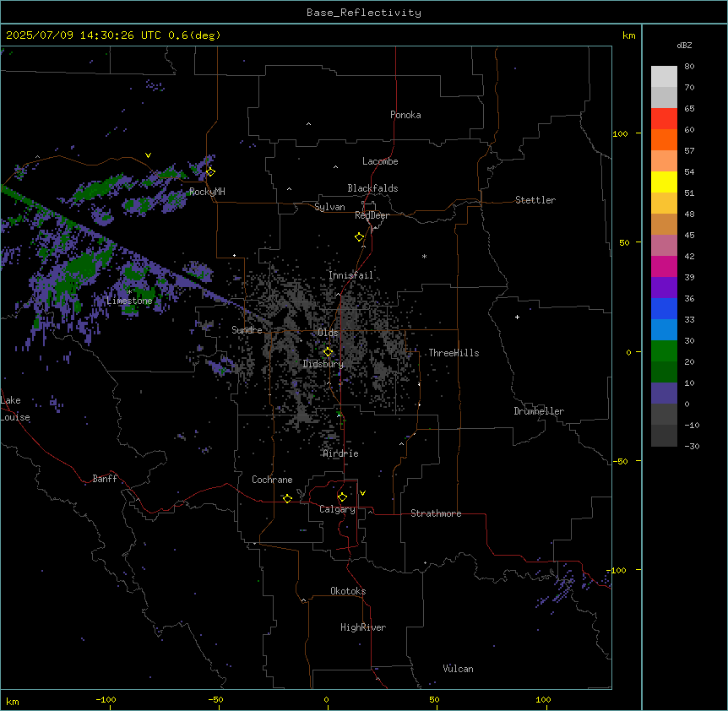Click the yellow diamond marker at Calgary
728x711 pixels.
click(x=342, y=497)
